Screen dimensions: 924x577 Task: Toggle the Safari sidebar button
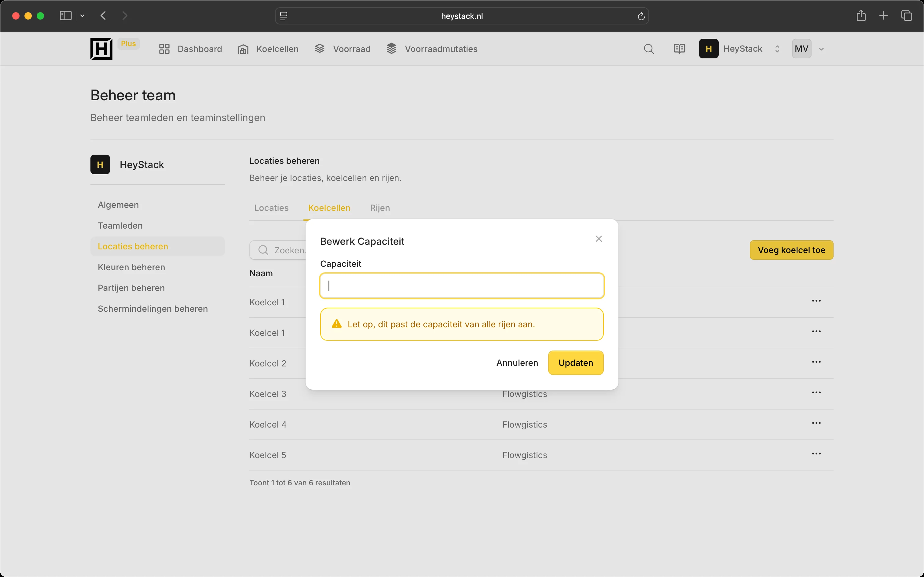(66, 16)
